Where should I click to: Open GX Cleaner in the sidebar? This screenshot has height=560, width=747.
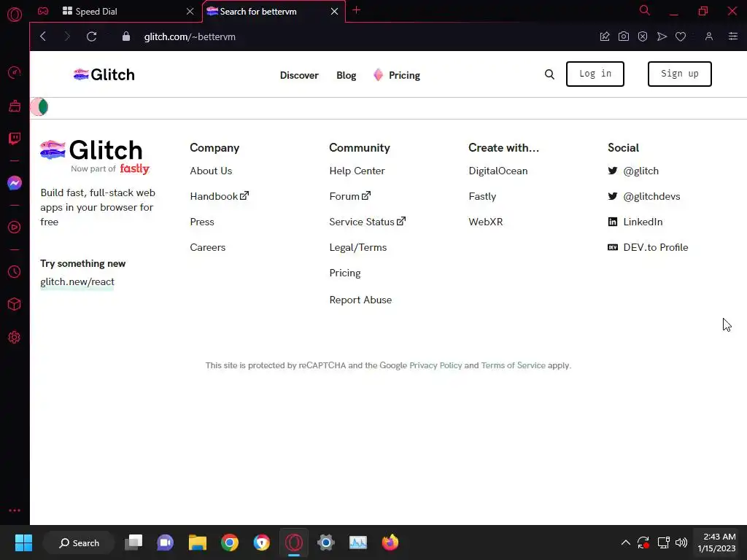coord(15,106)
